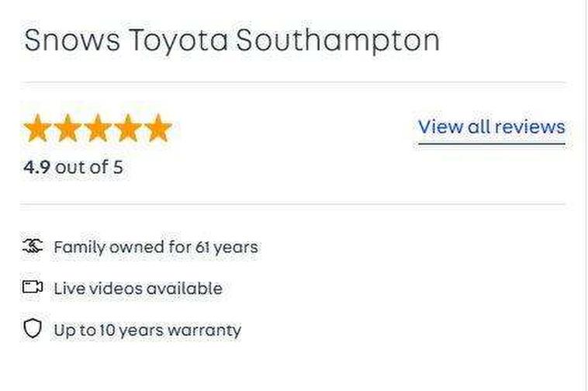Select the fifth orange rating star
The image size is (588, 391).
157,129
